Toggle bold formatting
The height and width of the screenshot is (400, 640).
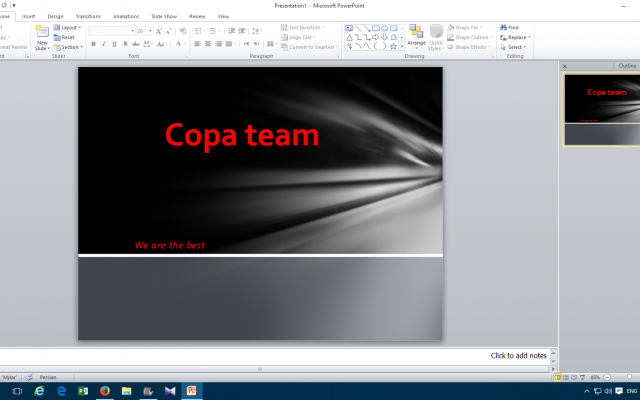pyautogui.click(x=93, y=44)
